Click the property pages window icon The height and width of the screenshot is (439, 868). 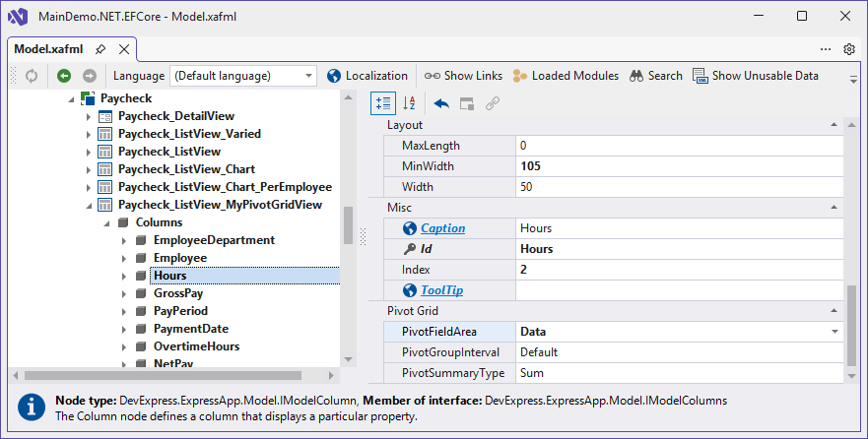[x=467, y=103]
